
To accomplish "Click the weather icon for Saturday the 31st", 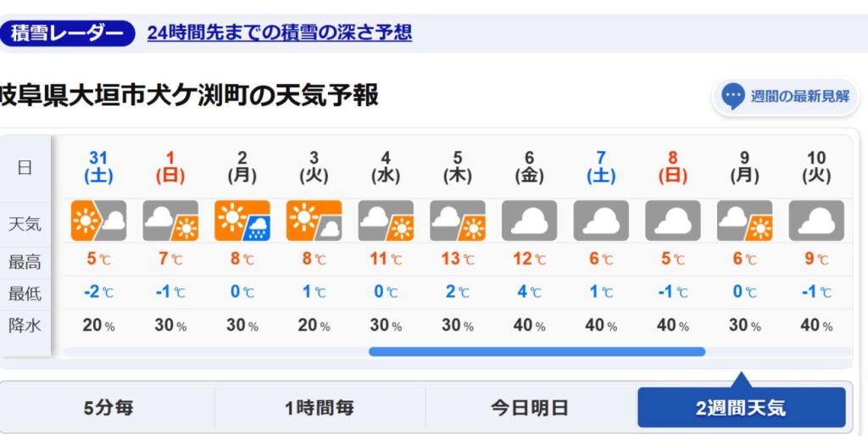I will click(98, 221).
